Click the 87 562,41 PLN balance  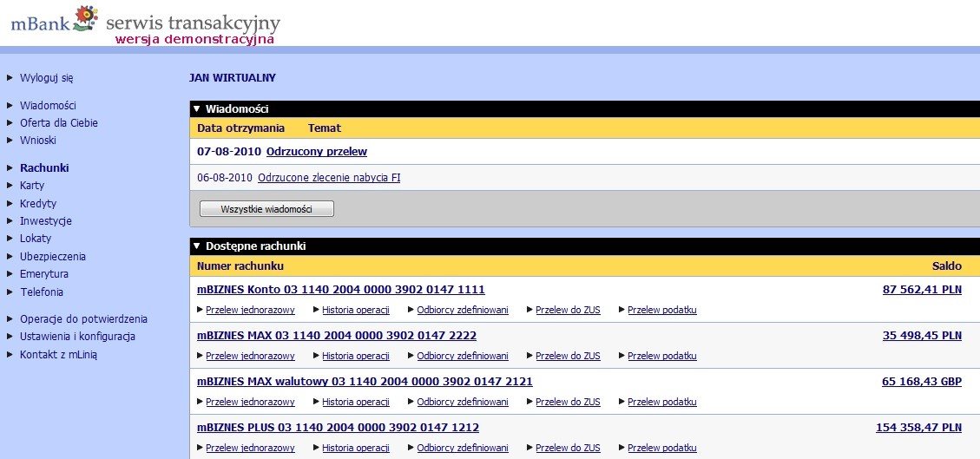[922, 290]
